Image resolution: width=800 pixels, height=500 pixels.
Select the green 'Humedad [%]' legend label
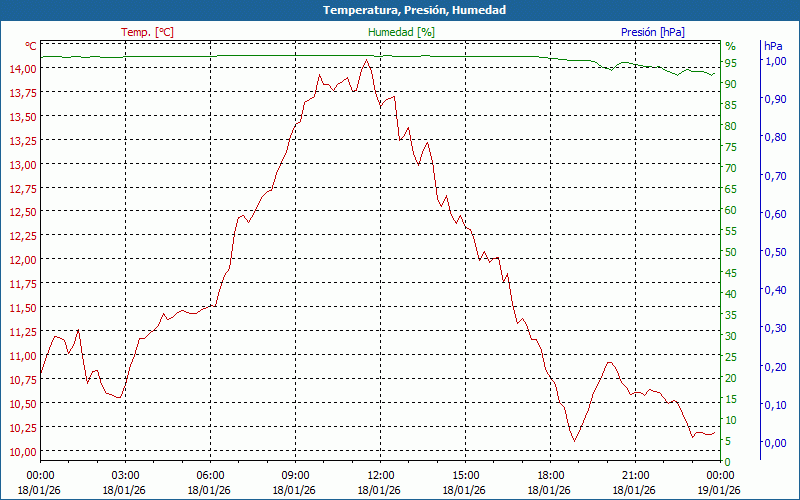pos(402,32)
